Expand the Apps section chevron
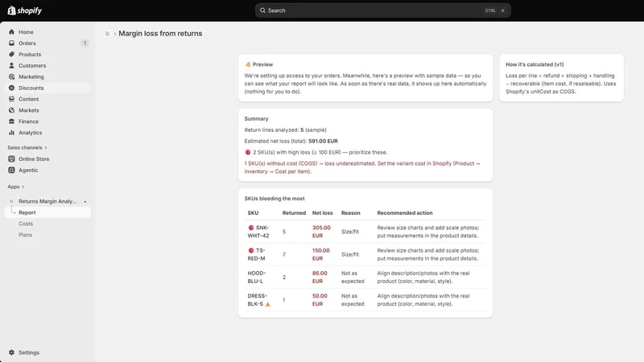The height and width of the screenshot is (362, 644). tap(23, 187)
